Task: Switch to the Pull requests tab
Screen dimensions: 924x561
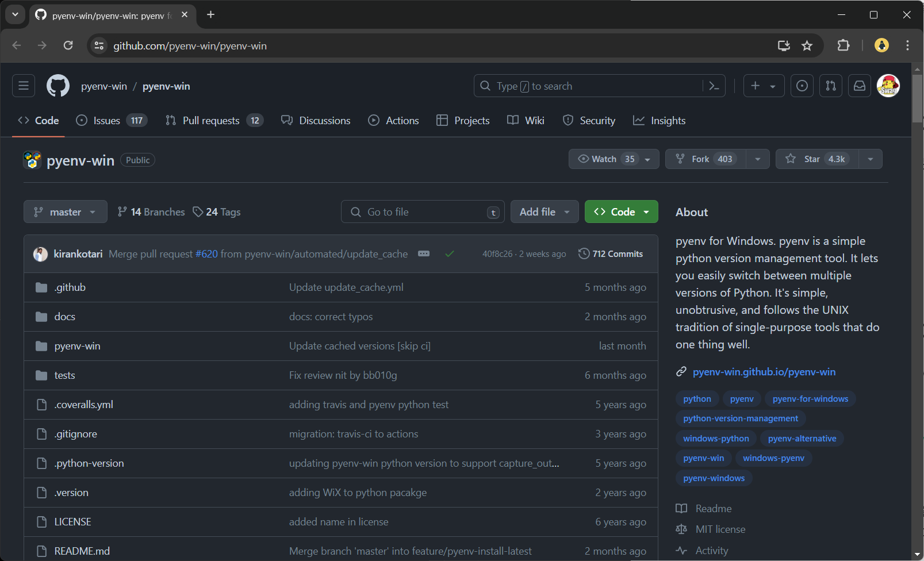Action: pos(214,120)
